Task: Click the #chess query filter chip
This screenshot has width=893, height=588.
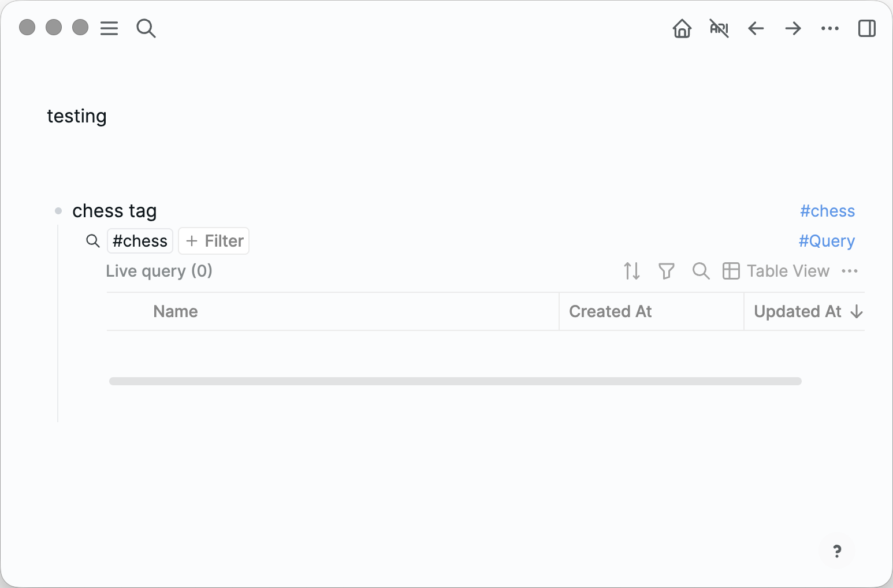Action: coord(140,241)
